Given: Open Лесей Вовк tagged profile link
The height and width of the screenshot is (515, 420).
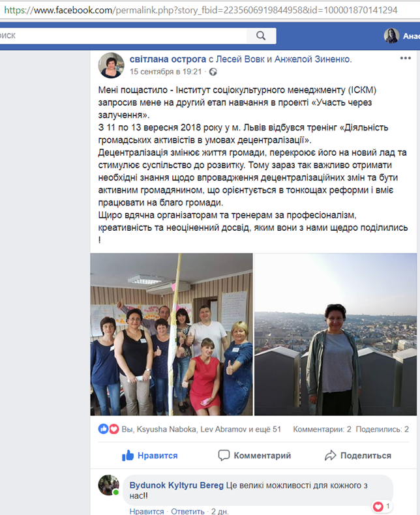Looking at the screenshot, I should (x=240, y=59).
